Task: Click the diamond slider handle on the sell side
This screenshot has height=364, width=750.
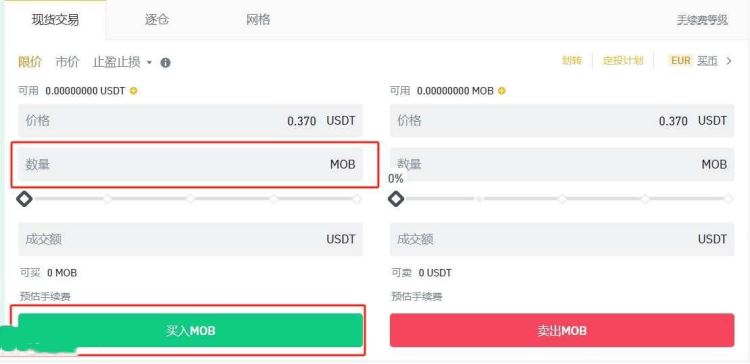Action: coord(396,199)
